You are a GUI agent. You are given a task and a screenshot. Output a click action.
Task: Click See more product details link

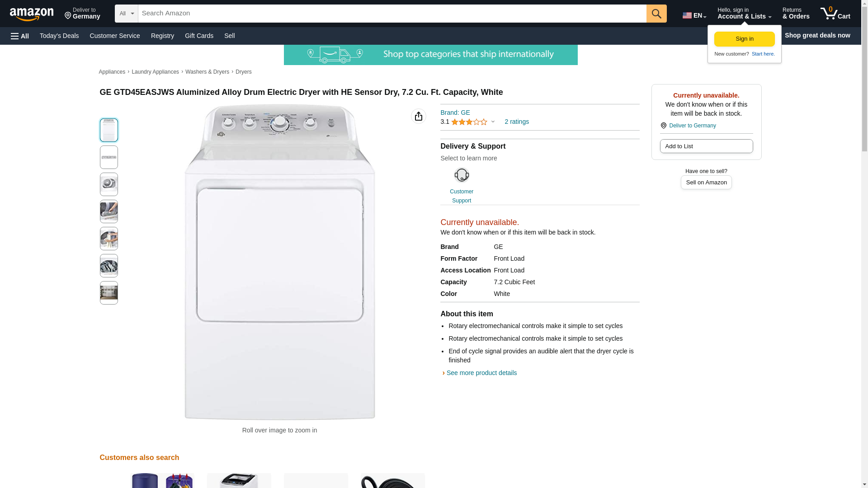pyautogui.click(x=481, y=373)
